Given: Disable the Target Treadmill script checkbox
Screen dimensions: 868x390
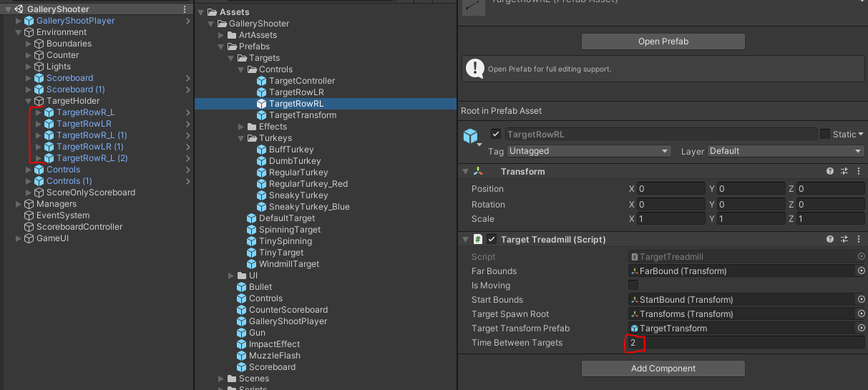Looking at the screenshot, I should (492, 239).
